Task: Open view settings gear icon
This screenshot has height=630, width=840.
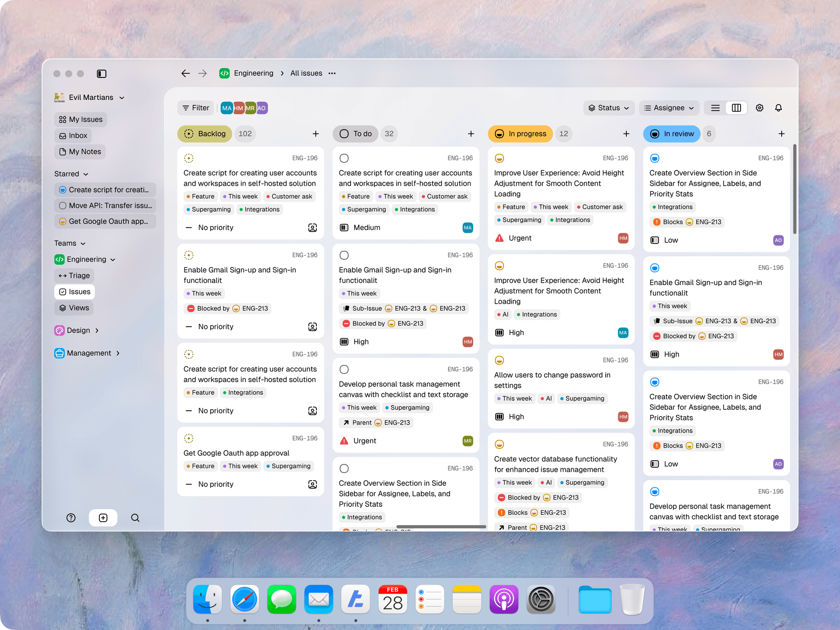Action: (x=760, y=108)
